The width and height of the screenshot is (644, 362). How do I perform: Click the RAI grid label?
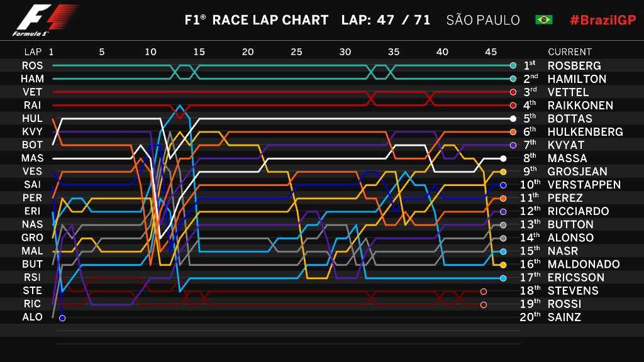33,105
